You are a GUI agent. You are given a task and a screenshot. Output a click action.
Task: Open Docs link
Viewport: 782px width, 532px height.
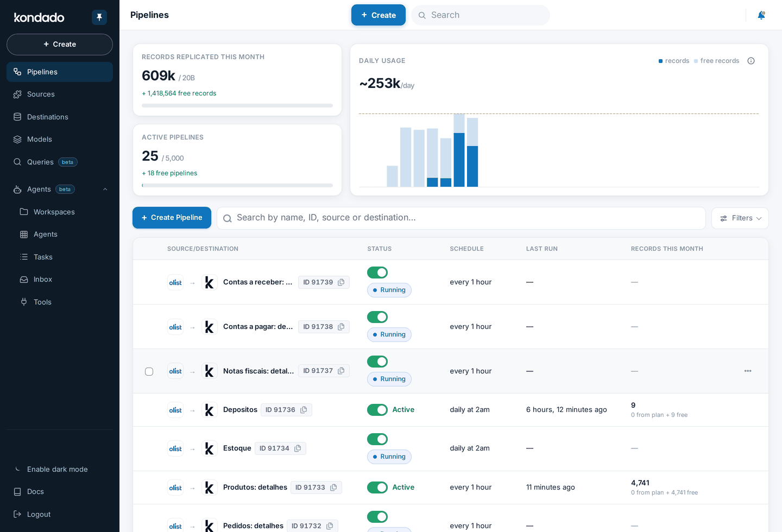click(60, 492)
